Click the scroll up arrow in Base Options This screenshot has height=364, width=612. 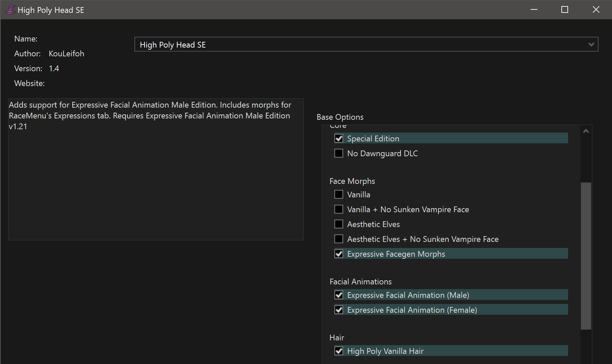586,131
